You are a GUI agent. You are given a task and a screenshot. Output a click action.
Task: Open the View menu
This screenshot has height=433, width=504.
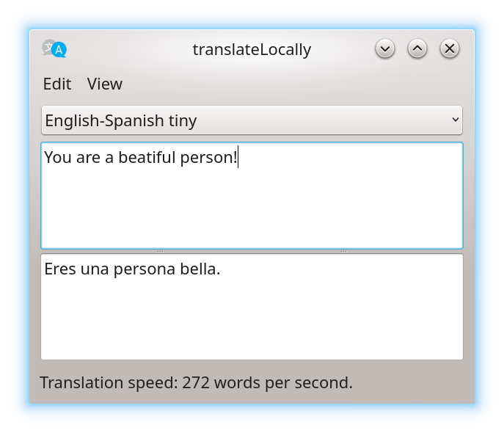(x=105, y=84)
